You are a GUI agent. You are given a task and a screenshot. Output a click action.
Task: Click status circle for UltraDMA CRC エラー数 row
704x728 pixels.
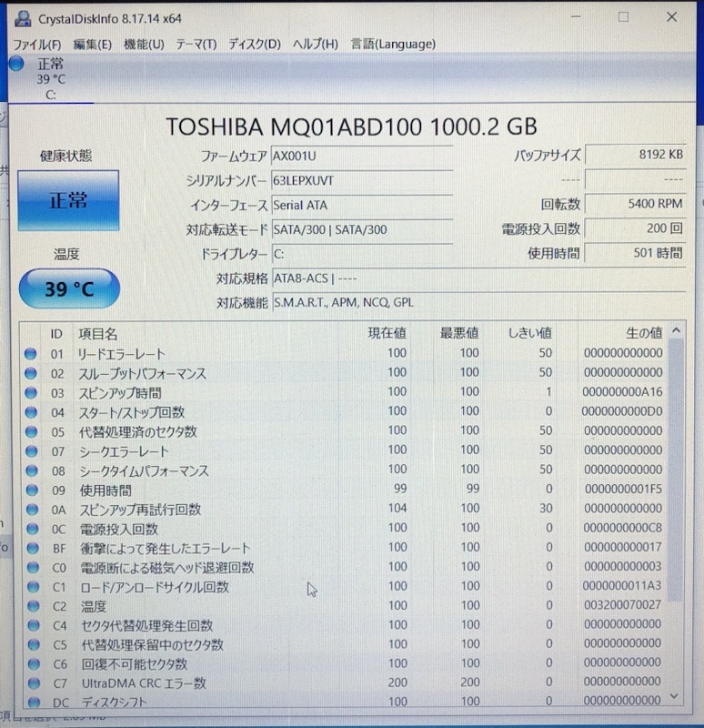[x=34, y=683]
